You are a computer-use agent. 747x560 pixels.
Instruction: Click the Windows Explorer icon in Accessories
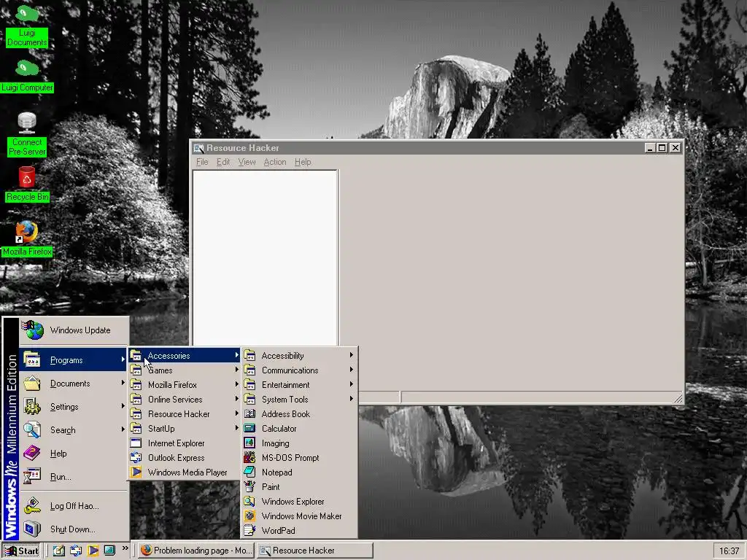coord(249,502)
